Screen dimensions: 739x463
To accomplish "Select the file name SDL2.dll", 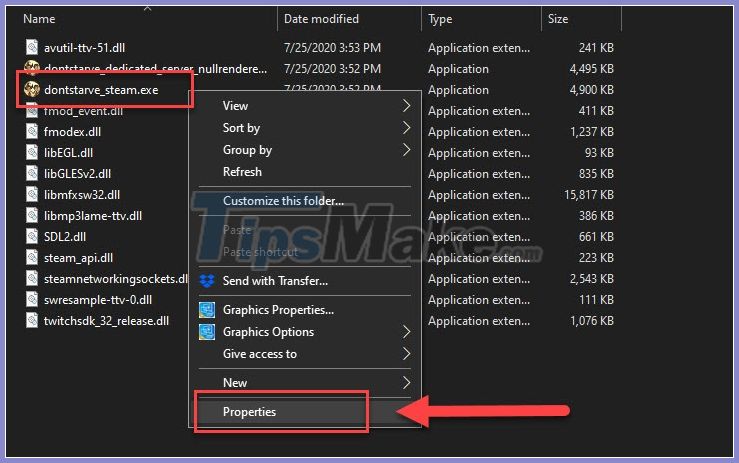I will click(65, 237).
